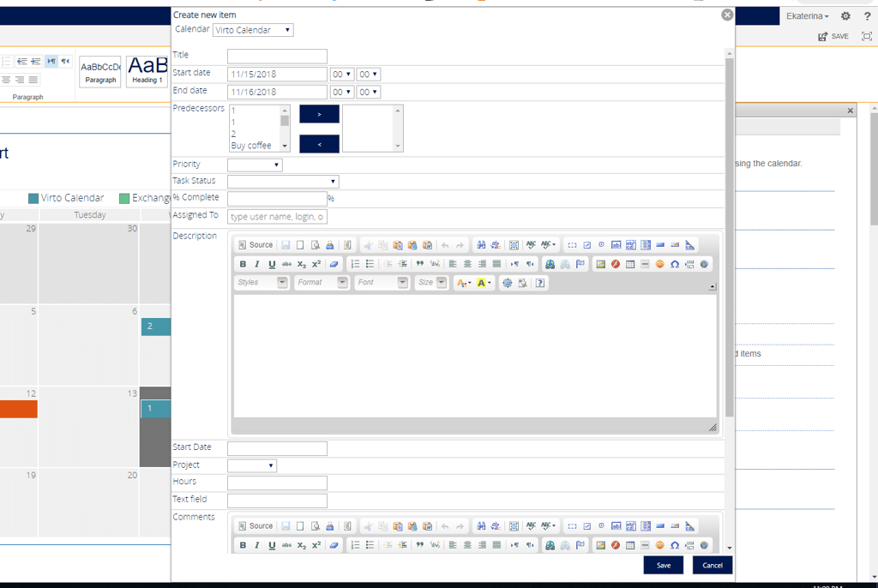
Task: Align text left in Description editor
Action: click(453, 264)
